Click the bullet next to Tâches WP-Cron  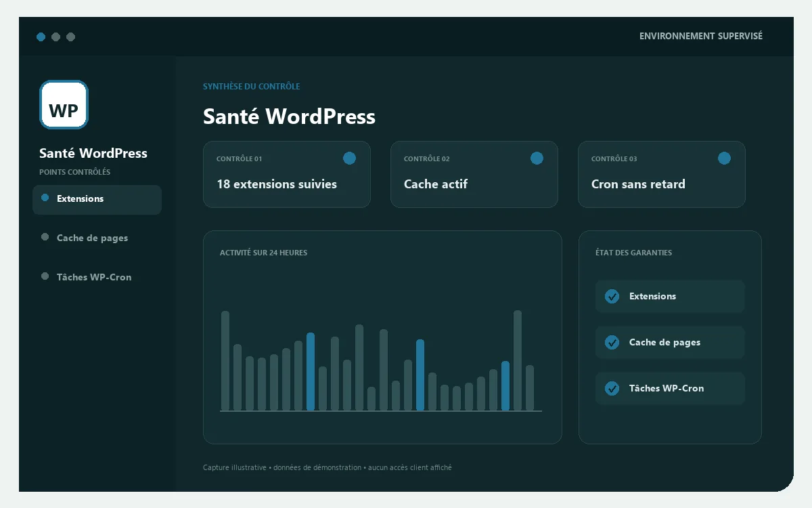[45, 276]
